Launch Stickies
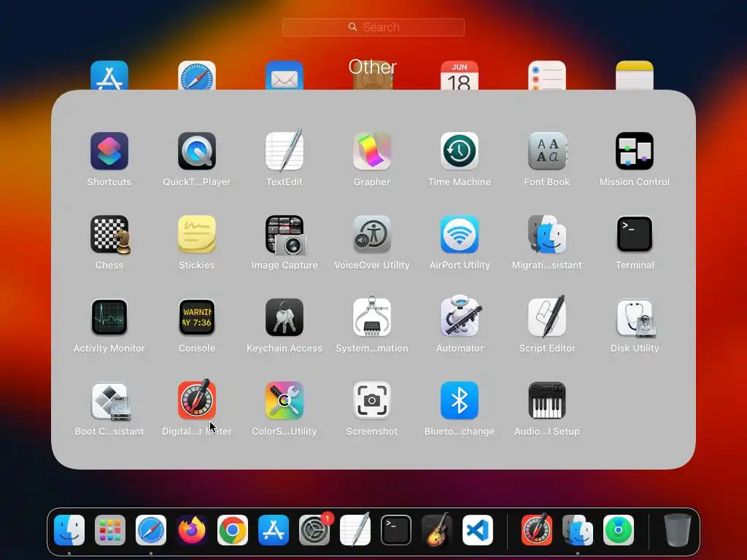Viewport: 747px width, 560px height. click(197, 234)
